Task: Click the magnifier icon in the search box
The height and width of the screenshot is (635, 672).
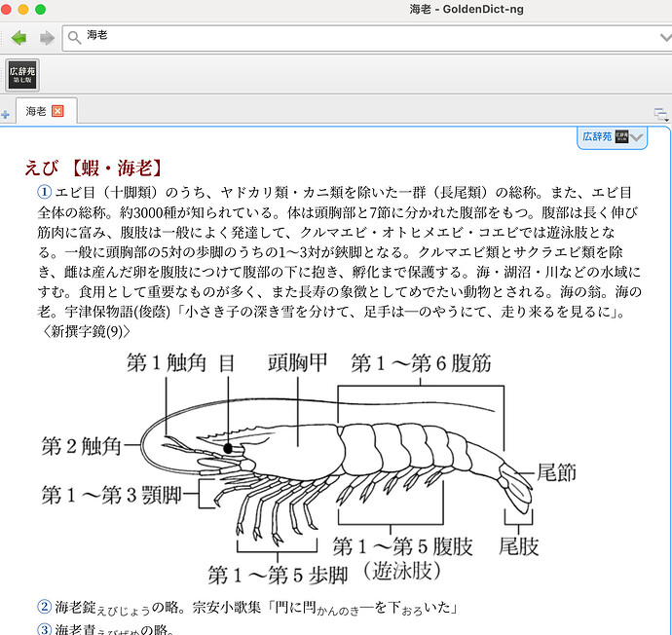Action: pyautogui.click(x=74, y=38)
